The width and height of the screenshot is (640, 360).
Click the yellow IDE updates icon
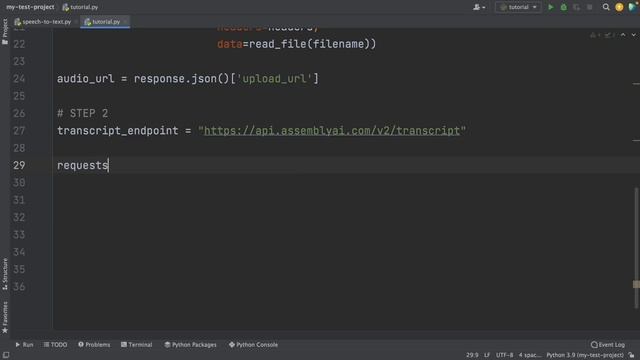[619, 7]
